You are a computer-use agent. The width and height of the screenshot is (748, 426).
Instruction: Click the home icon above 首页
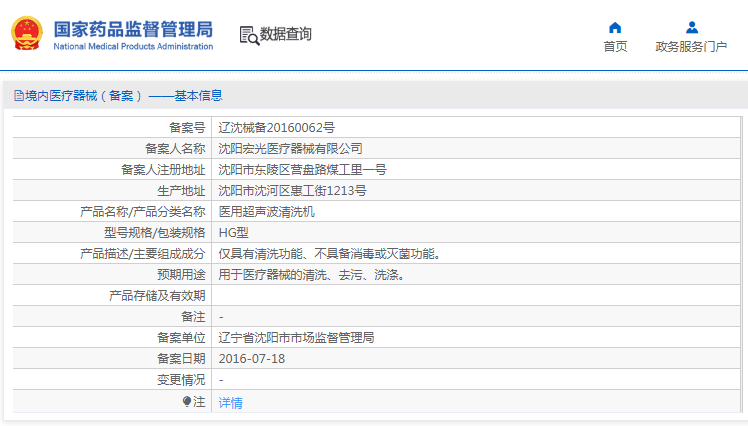(615, 28)
